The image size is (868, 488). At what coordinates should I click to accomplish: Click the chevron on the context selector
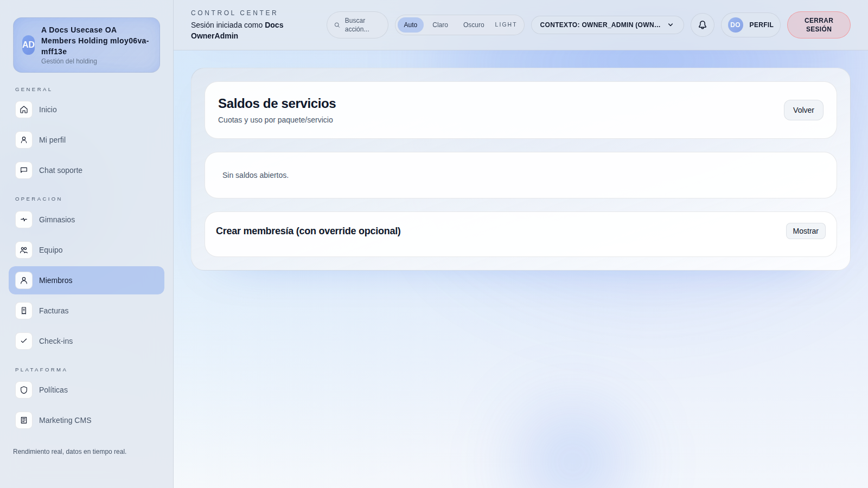671,25
